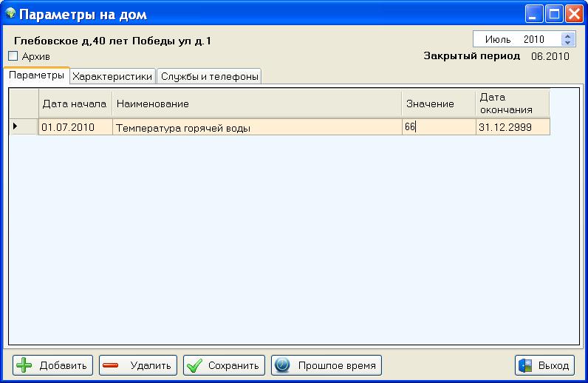The height and width of the screenshot is (383, 588).
Task: Toggle the Архив checkbox
Action: [13, 56]
